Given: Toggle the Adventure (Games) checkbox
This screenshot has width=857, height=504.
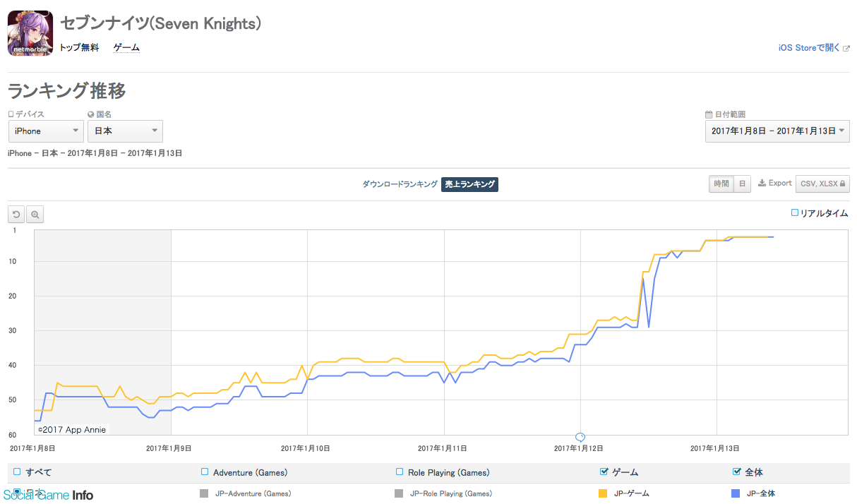Looking at the screenshot, I should tap(205, 472).
